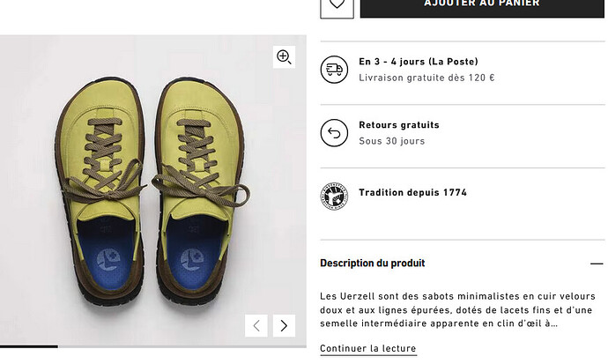This screenshot has height=364, width=608.
Task: Open the Continuer la lecture link
Action: (x=368, y=348)
